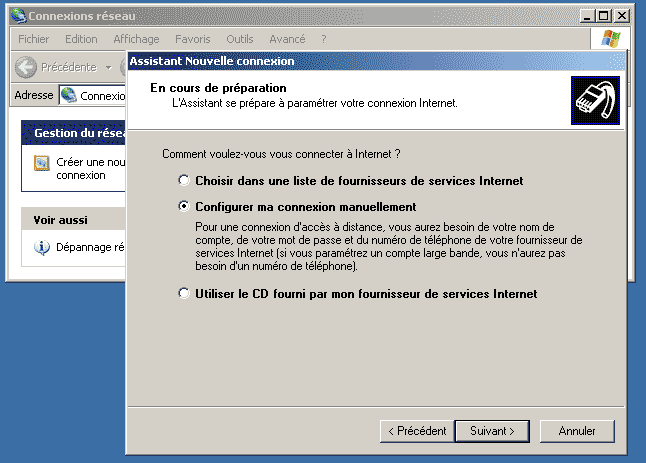Viewport: 646px width, 463px height.
Task: Click the Windows flag logo icon
Action: click(610, 39)
